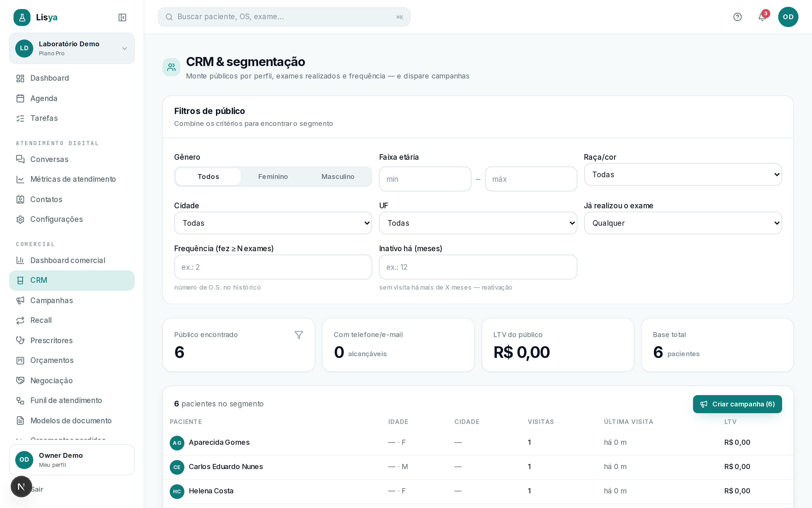Image resolution: width=812 pixels, height=508 pixels.
Task: Open the notifications bell icon
Action: pyautogui.click(x=762, y=17)
